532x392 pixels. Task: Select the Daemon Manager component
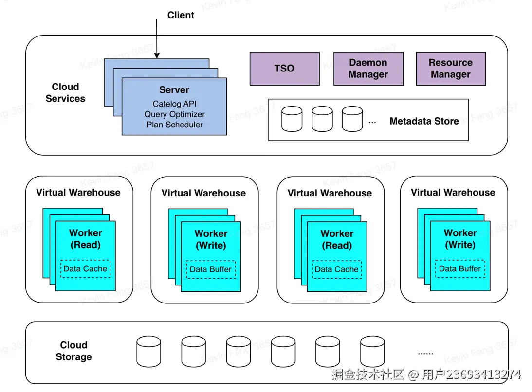(368, 68)
